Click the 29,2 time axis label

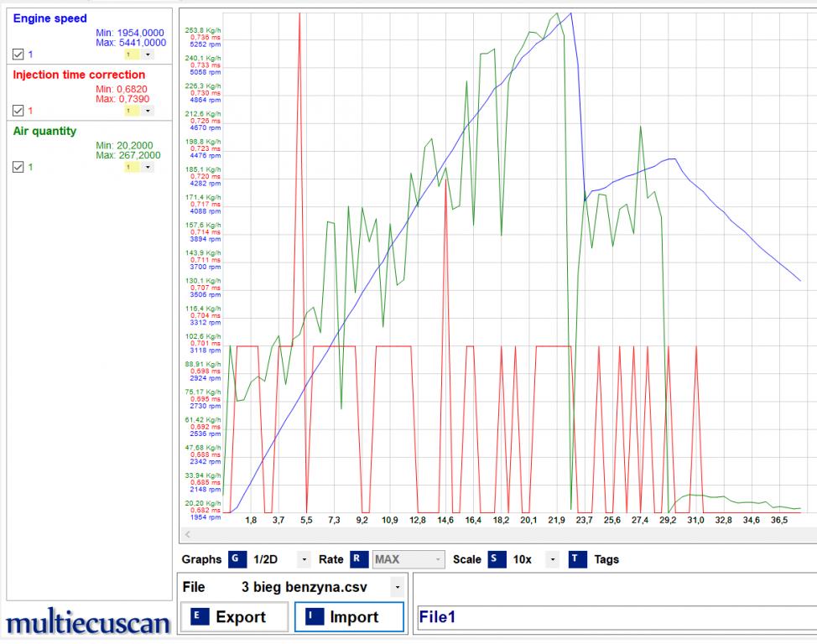pyautogui.click(x=668, y=520)
